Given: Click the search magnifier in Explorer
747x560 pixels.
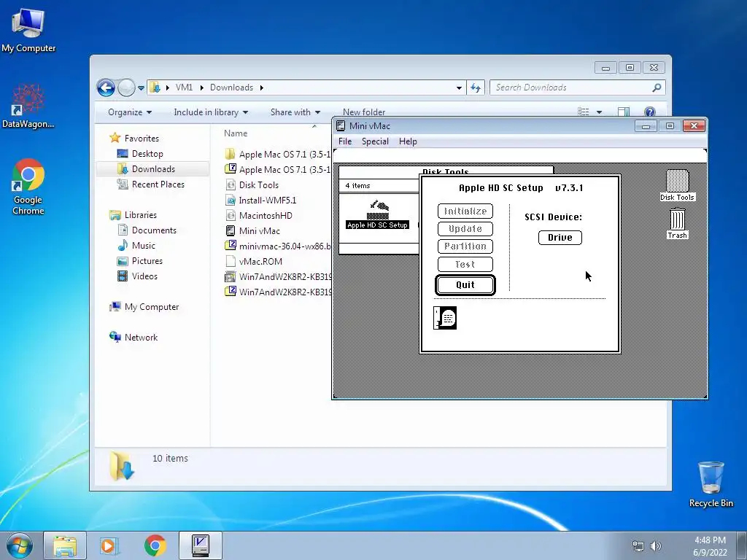Looking at the screenshot, I should pyautogui.click(x=657, y=87).
